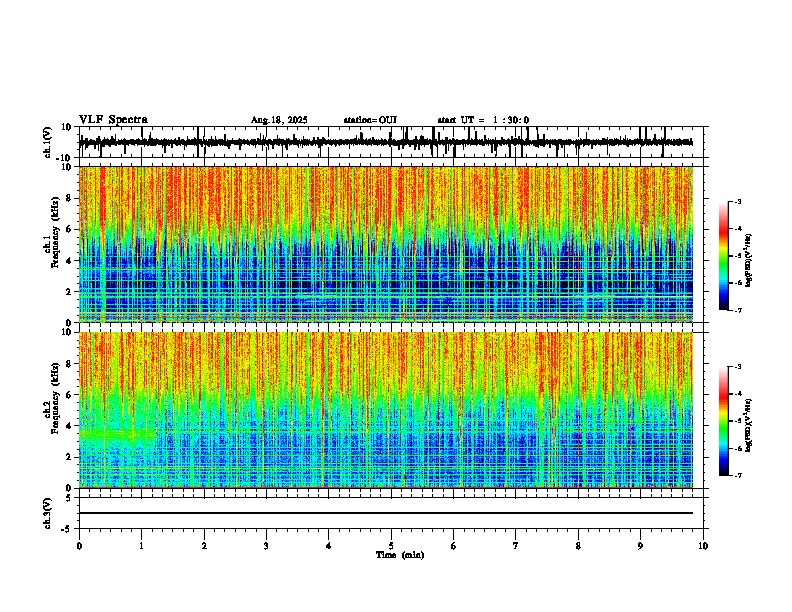
Task: Click the ch.1 spectrogram 2 kHz tick label
Action: 69,291
